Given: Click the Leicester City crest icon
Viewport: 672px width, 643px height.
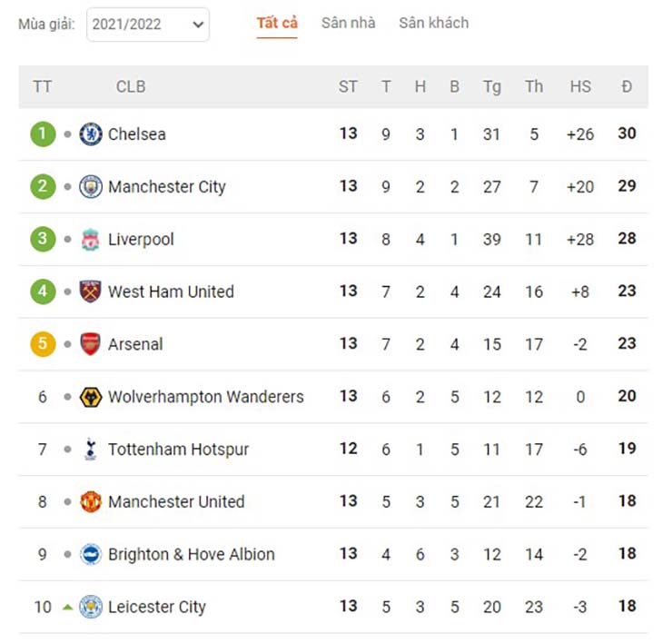Looking at the screenshot, I should point(91,607).
